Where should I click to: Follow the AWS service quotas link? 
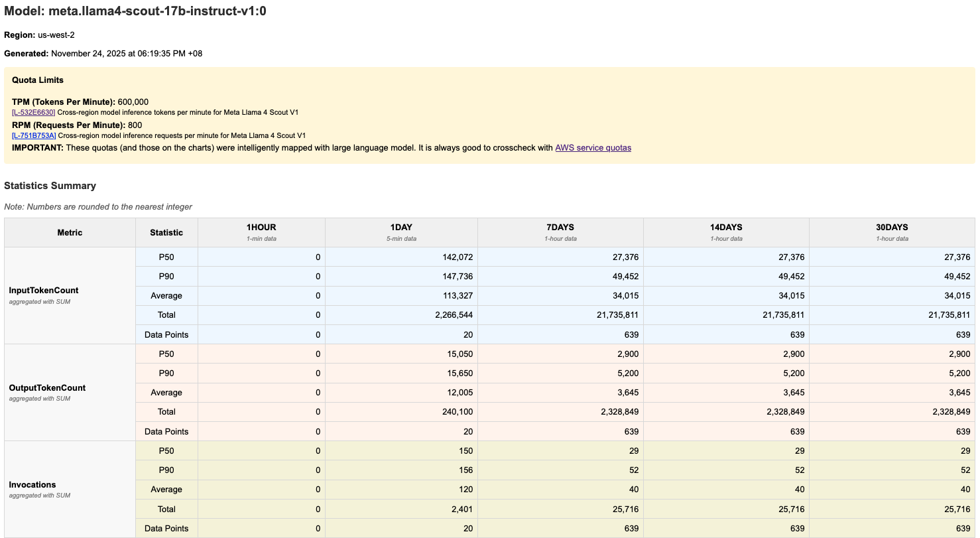593,148
